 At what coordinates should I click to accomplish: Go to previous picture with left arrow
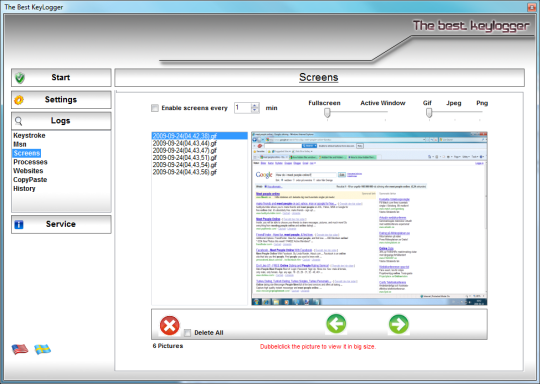(x=336, y=324)
